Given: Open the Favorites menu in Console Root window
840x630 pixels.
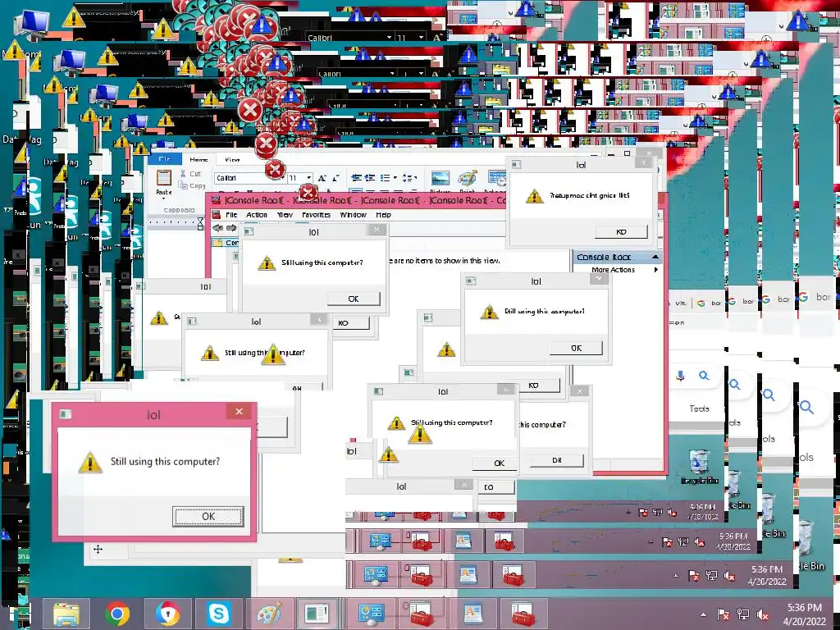Looking at the screenshot, I should pos(316,214).
